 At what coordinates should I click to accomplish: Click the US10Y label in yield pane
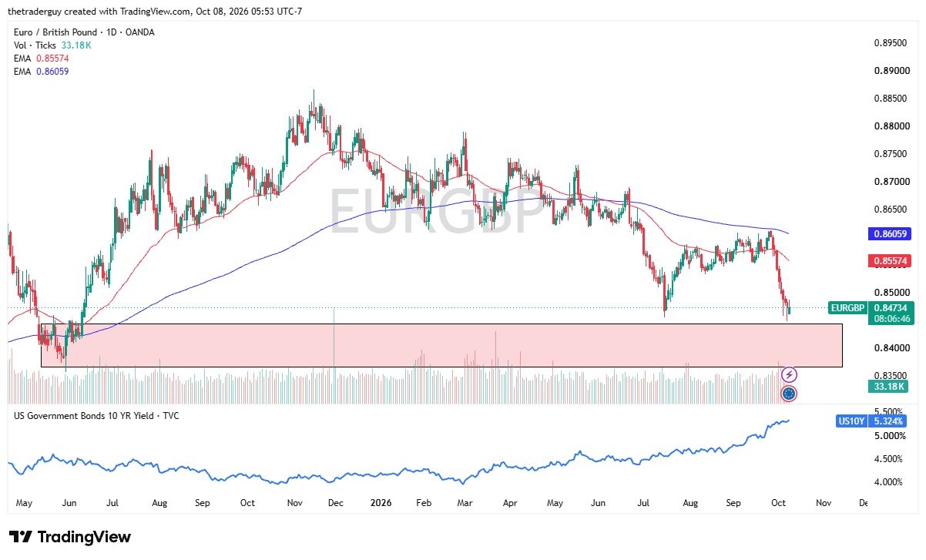[x=851, y=421]
